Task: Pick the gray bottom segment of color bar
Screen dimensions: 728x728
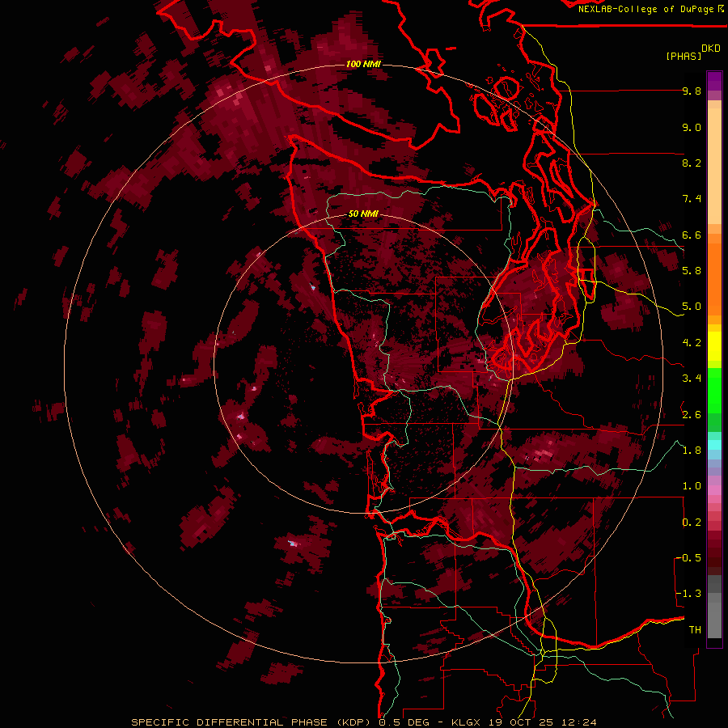Action: 714,620
